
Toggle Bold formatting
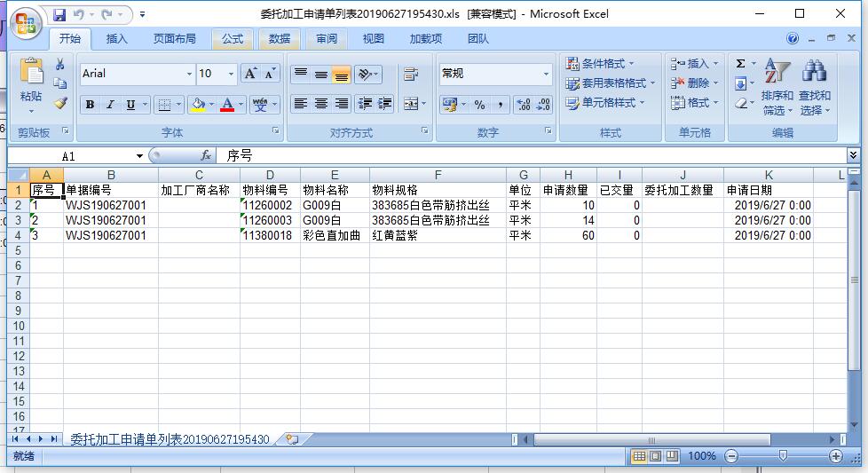[x=90, y=105]
